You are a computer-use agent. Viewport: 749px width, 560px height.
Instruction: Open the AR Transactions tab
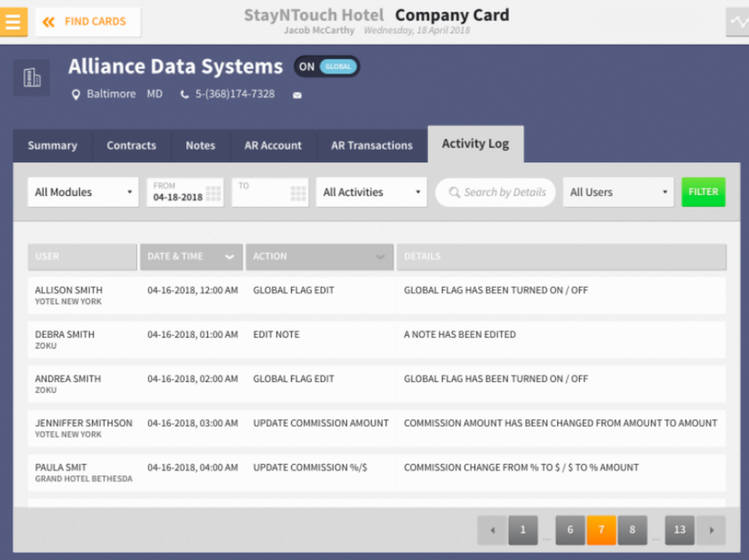point(371,146)
